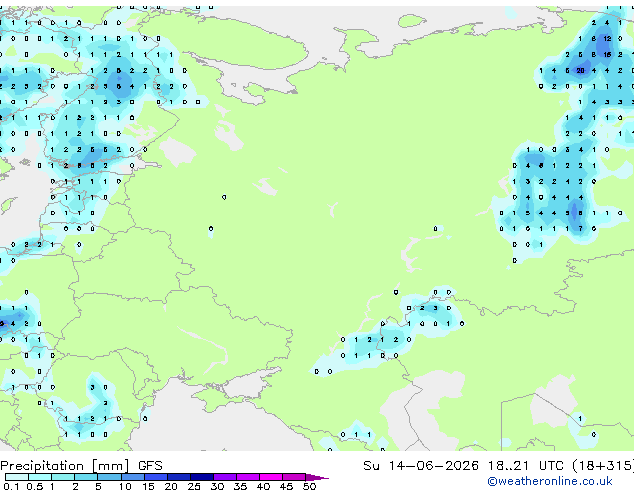The image size is (634, 490).
Task: Click the '12' precipitation value on the map
Action: 607,38
